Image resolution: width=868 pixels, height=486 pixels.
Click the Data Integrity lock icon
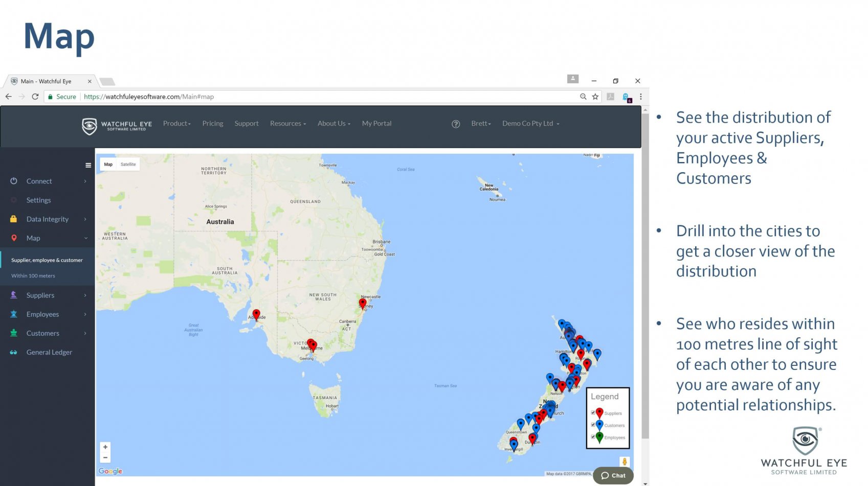click(14, 219)
